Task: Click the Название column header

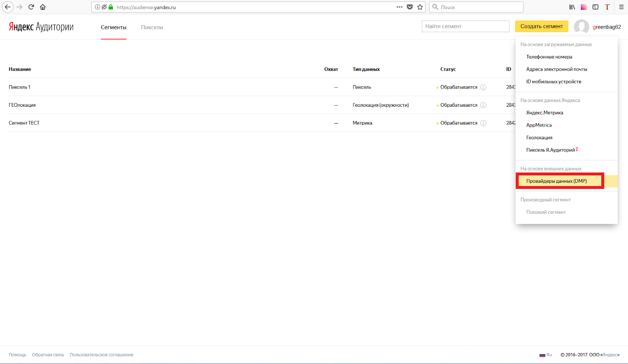Action: (x=20, y=69)
